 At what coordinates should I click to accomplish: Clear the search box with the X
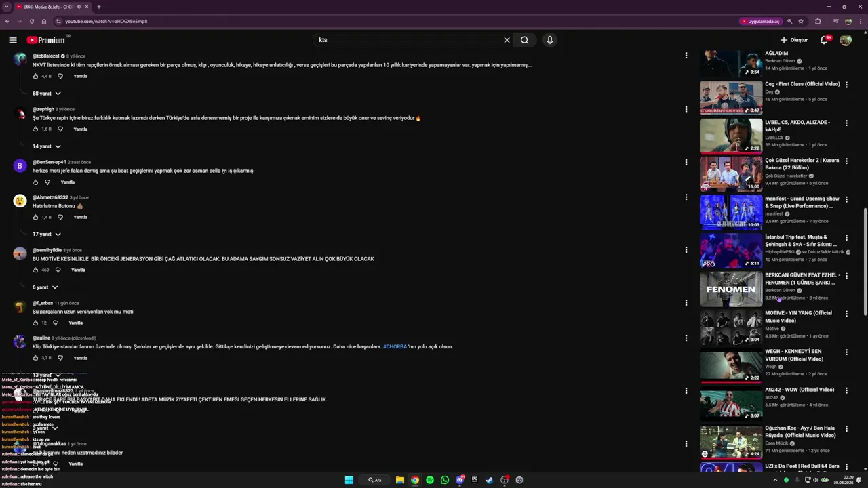coord(507,40)
